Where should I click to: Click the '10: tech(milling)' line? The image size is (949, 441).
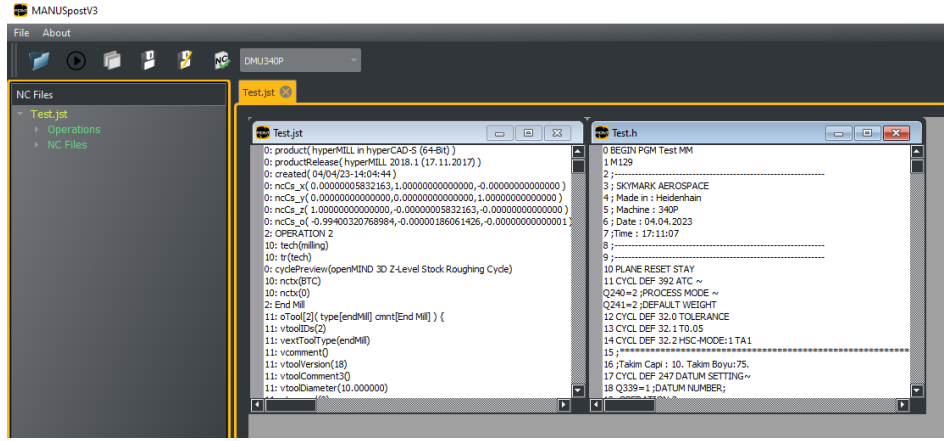click(297, 246)
